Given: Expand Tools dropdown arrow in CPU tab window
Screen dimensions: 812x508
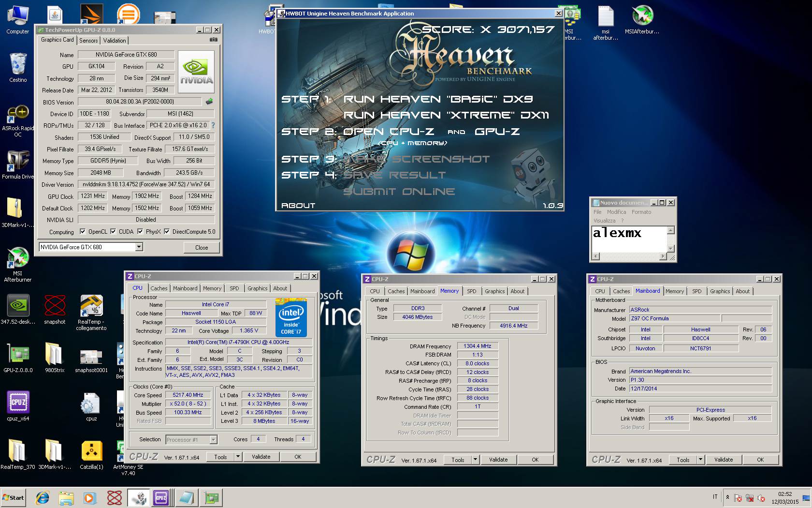Looking at the screenshot, I should click(238, 457).
